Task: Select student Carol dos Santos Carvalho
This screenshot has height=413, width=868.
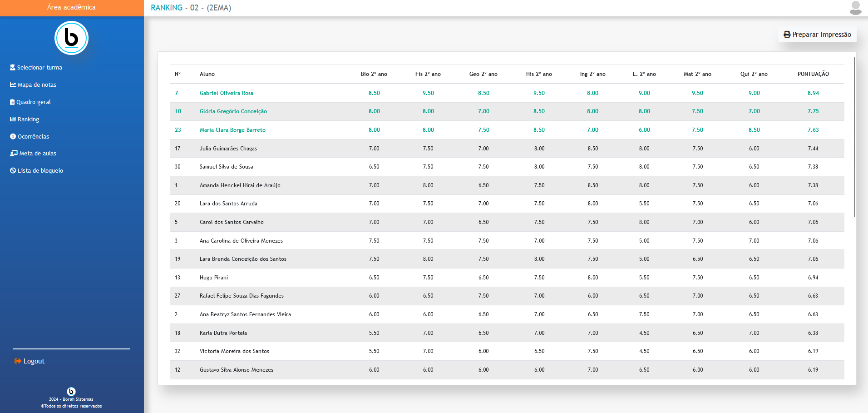Action: coord(232,222)
